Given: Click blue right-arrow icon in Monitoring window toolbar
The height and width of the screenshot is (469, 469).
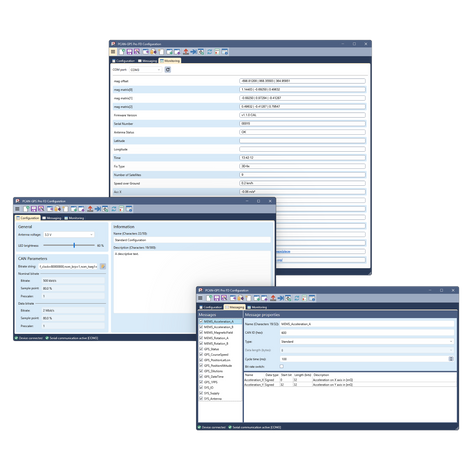Looking at the screenshot, I should click(x=193, y=52).
